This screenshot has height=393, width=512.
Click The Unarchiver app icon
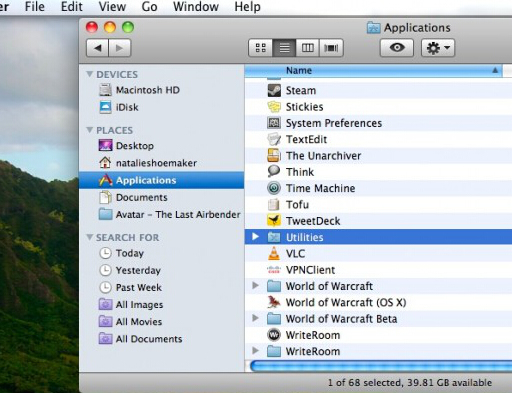[274, 156]
